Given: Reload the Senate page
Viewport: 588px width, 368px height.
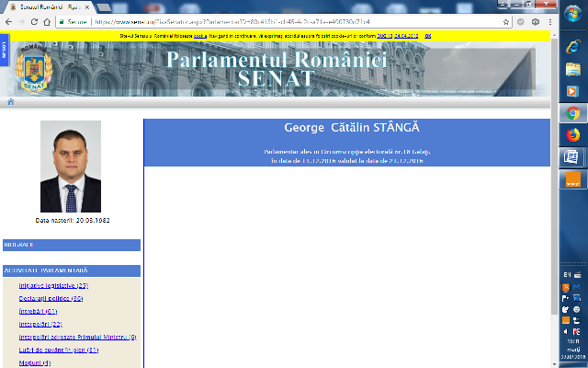Looking at the screenshot, I should click(x=34, y=22).
